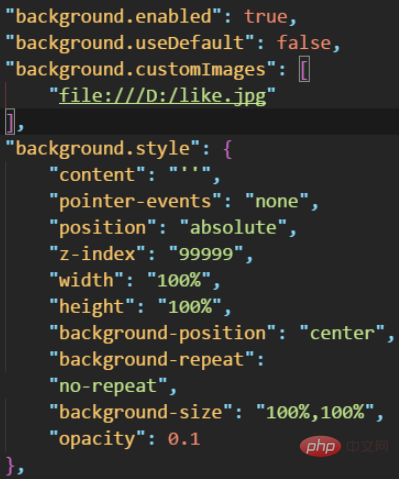
Task: Click the "background.style" key
Action: tap(103, 149)
